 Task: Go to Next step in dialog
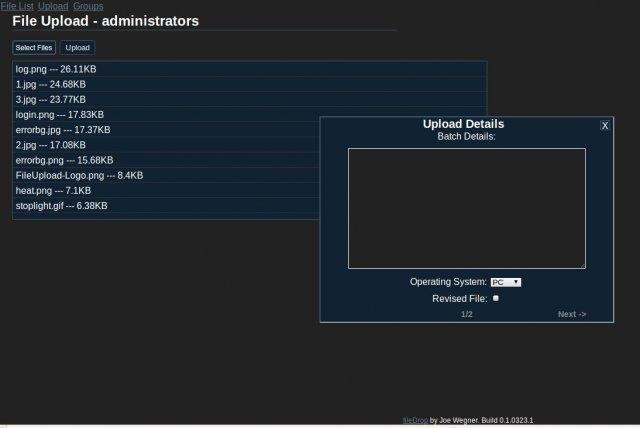point(571,314)
